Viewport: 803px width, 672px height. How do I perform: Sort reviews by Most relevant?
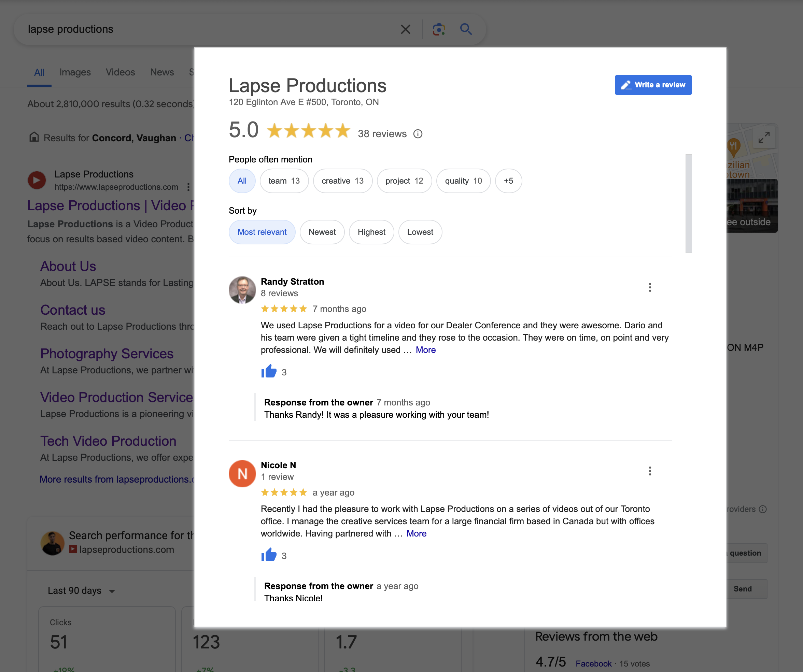coord(262,232)
